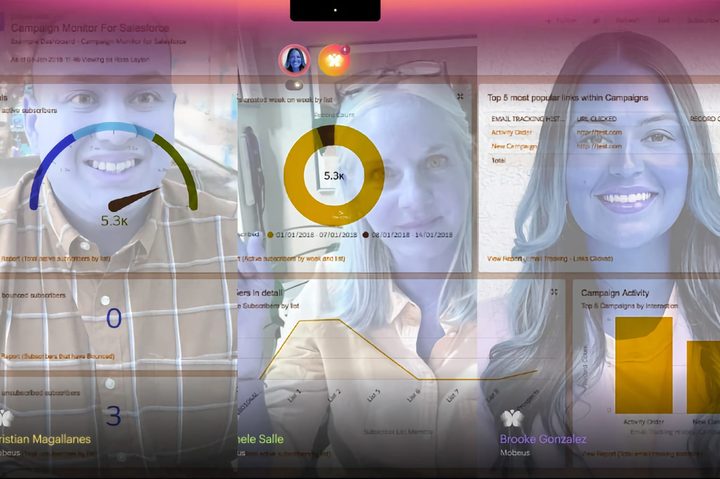Open the first test.com URL link
Screen dimensions: 720x479
pos(599,132)
